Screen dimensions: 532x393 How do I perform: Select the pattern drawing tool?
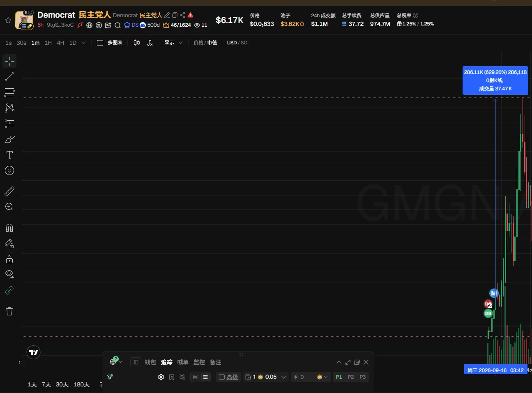tap(9, 108)
